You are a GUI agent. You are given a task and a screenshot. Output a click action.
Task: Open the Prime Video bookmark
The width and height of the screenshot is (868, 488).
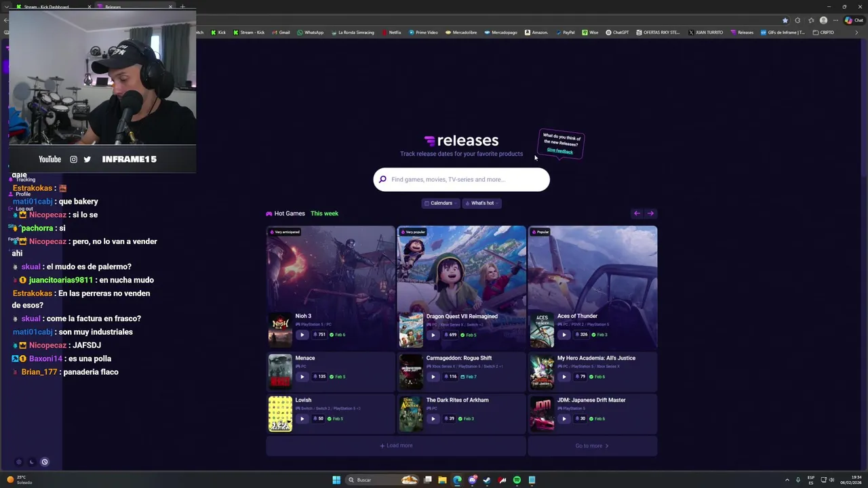tap(423, 33)
